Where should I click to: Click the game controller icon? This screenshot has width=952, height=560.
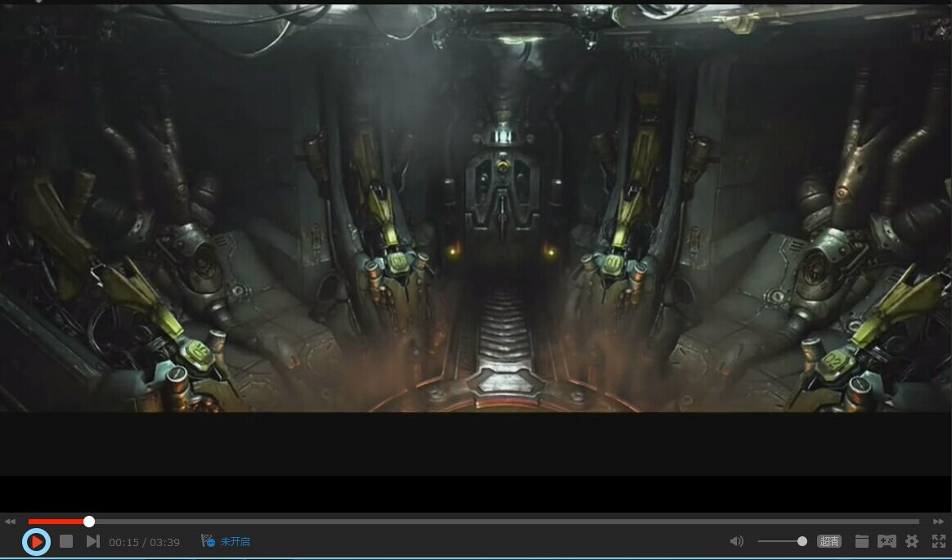coord(887,541)
